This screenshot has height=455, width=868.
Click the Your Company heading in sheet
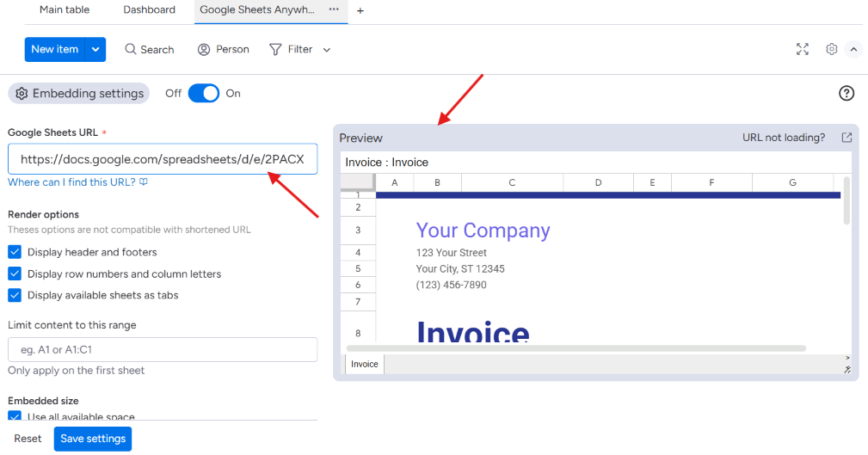pyautogui.click(x=483, y=231)
